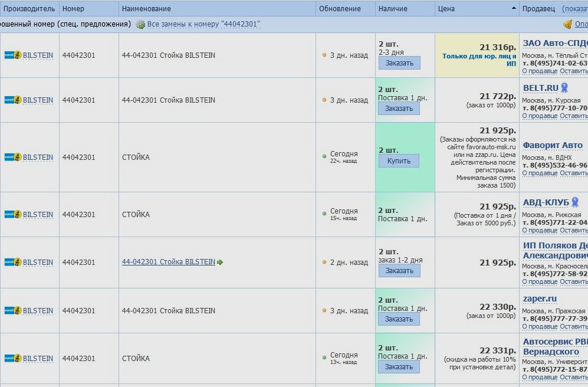
Task: Sort by the Наименование column header
Action: tap(217, 9)
